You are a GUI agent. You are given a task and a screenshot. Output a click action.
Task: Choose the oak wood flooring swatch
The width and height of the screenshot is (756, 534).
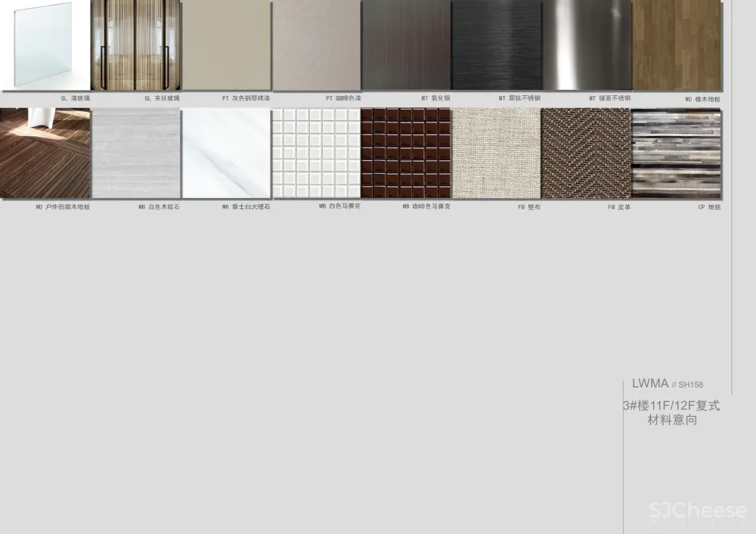[x=677, y=45]
